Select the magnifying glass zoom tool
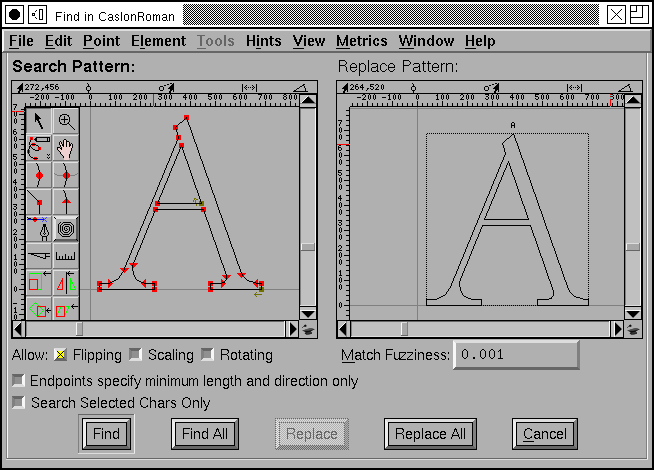Screen dimensions: 654x470 (66, 121)
